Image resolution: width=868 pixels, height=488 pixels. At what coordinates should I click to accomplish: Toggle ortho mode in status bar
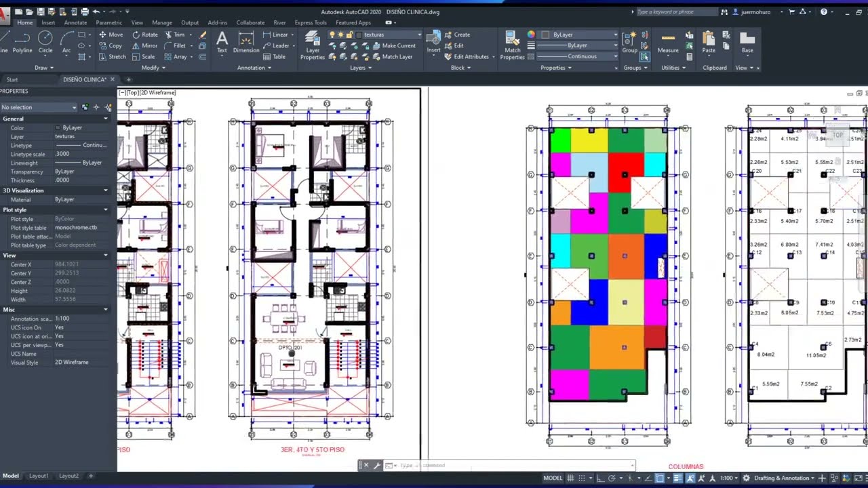[x=601, y=478]
